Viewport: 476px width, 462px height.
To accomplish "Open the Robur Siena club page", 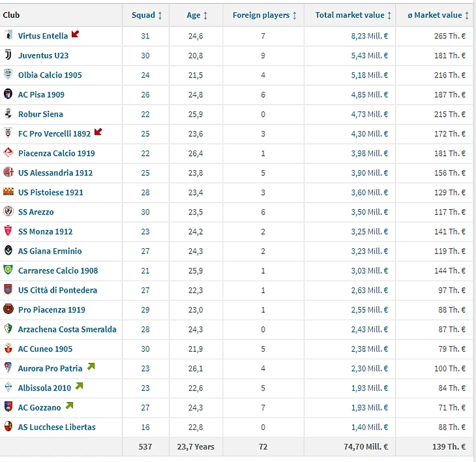I will [x=40, y=114].
